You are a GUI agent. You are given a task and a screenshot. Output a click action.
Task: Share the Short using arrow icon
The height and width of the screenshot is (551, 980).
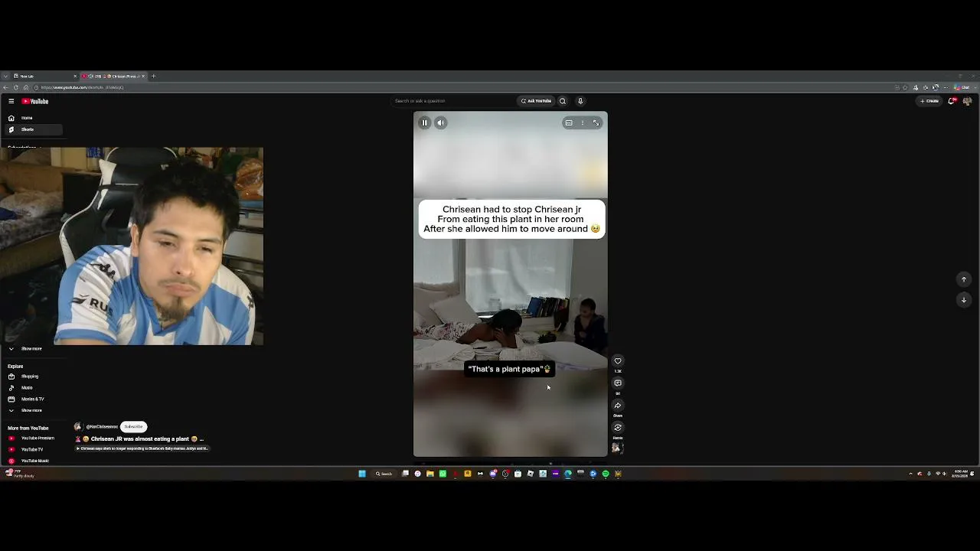click(x=618, y=406)
